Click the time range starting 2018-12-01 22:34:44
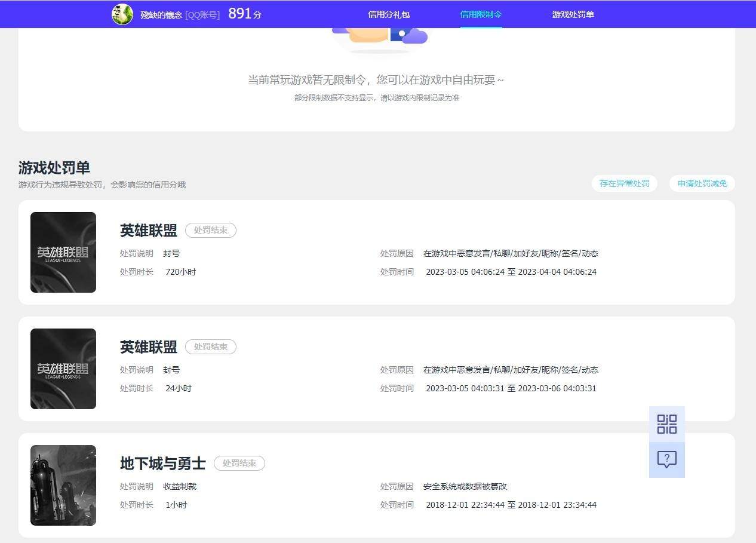 511,505
